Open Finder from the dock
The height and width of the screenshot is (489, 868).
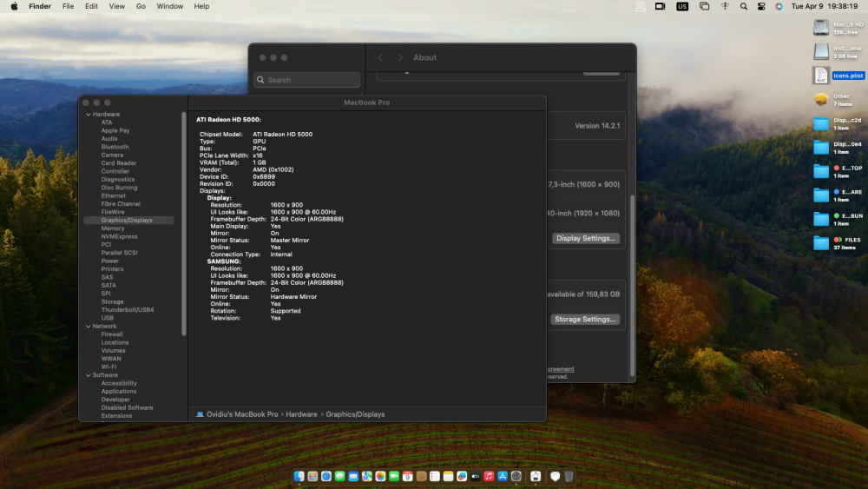[x=299, y=476]
